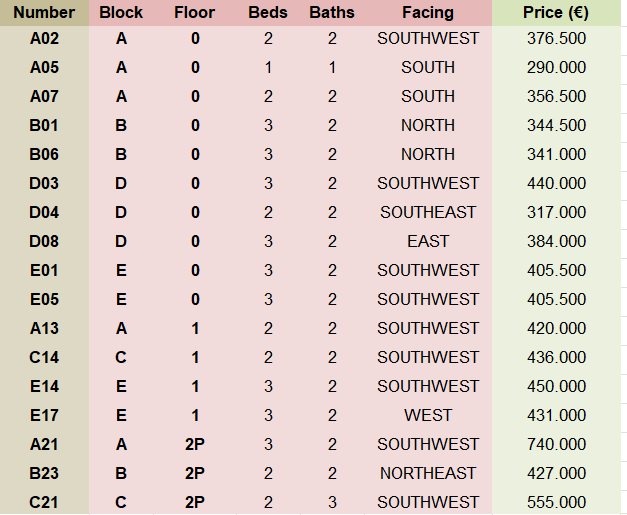Click apartment number A02 cell
Image resolution: width=627 pixels, height=515 pixels.
click(x=45, y=39)
